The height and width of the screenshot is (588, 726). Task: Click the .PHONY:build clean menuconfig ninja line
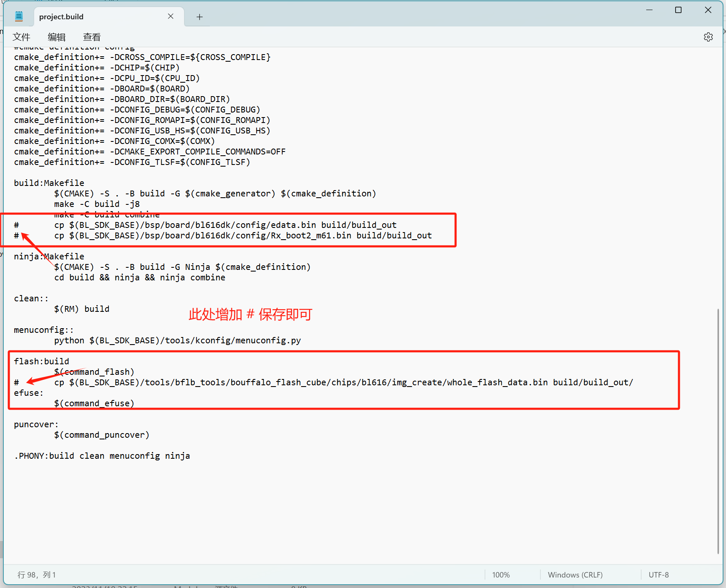point(102,456)
